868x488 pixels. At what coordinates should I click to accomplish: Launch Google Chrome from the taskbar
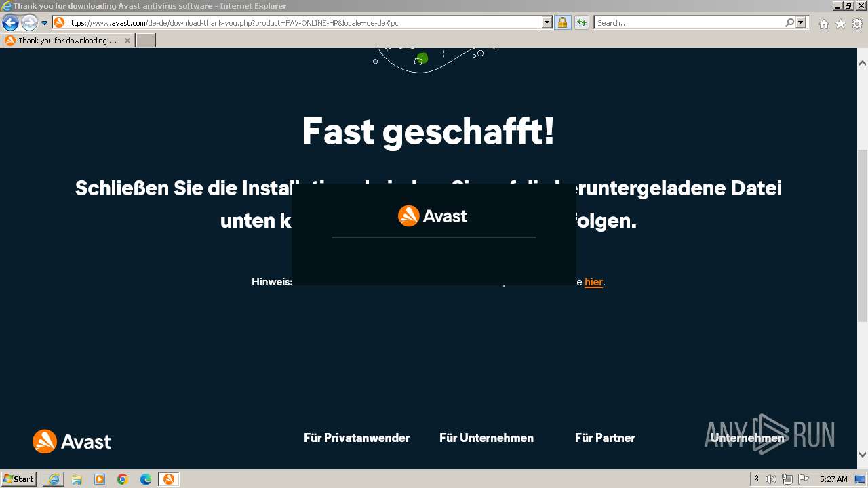123,479
